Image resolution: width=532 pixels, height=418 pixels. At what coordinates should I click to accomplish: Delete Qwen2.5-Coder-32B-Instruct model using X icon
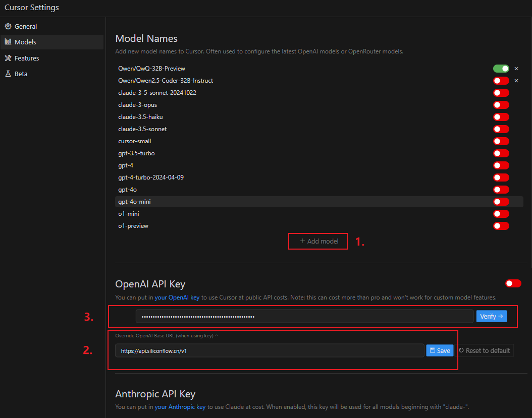tap(516, 81)
